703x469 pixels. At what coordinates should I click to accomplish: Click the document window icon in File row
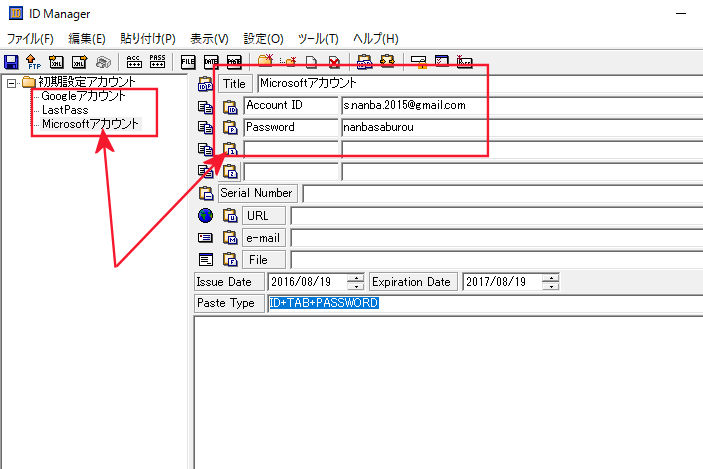click(x=206, y=260)
